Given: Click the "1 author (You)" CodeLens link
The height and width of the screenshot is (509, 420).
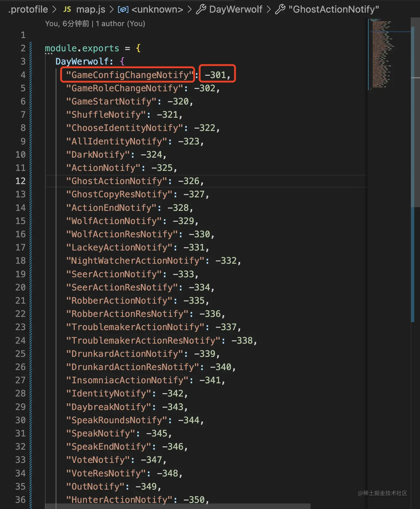Looking at the screenshot, I should pyautogui.click(x=120, y=24).
